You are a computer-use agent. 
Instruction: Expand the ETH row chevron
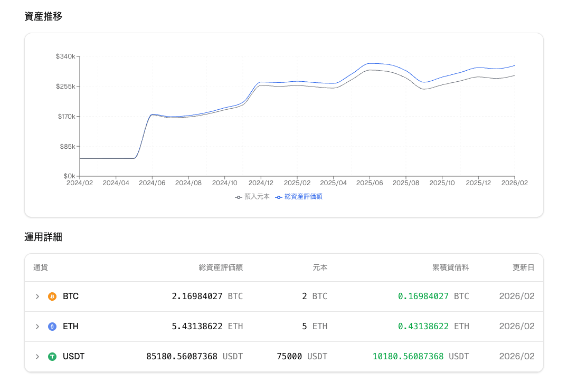[x=37, y=327]
